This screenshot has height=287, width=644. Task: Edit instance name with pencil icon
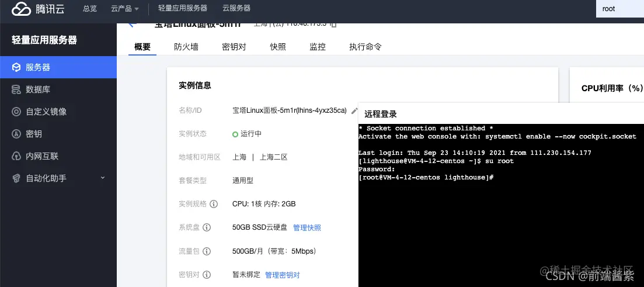point(354,111)
